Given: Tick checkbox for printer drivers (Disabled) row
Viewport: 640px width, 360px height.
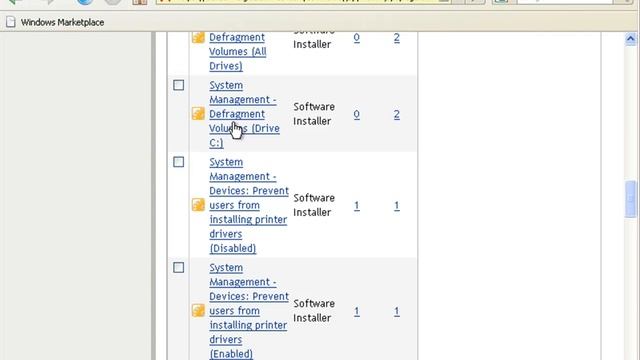Looking at the screenshot, I should 178,162.
